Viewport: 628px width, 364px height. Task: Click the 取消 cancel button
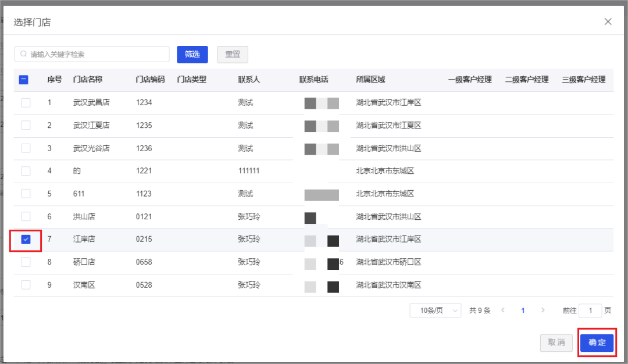556,343
